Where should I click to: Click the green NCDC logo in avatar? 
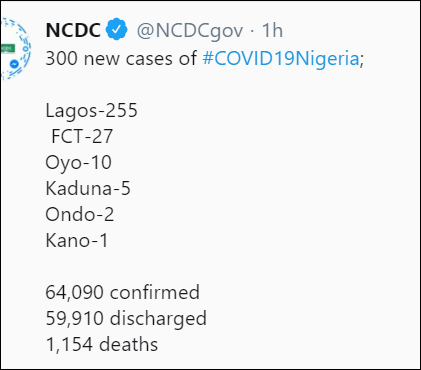7,48
